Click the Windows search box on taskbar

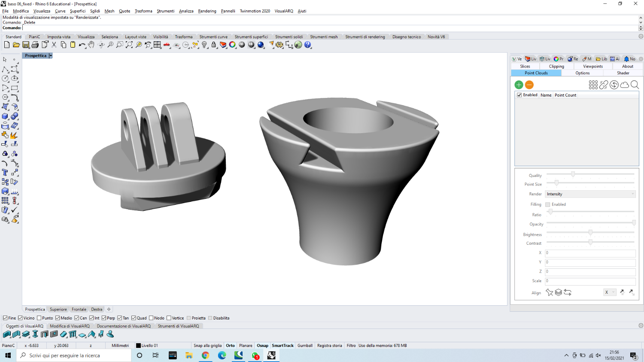pyautogui.click(x=74, y=356)
